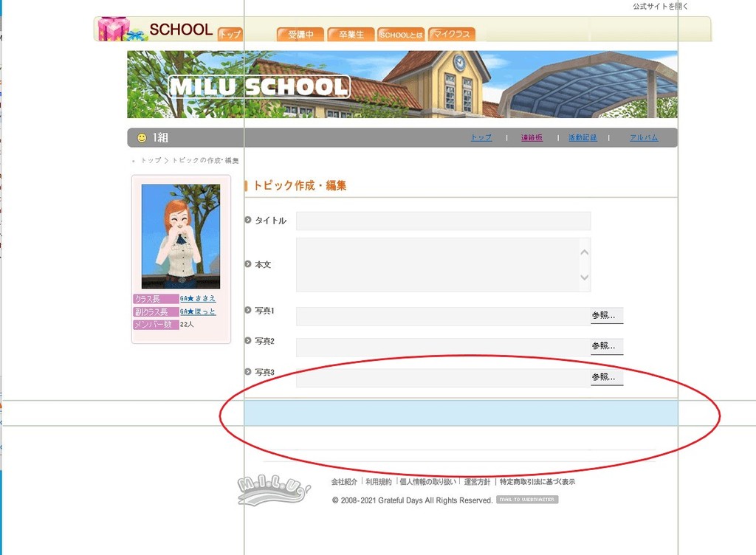Click into the タイトル input field
This screenshot has height=555, width=756.
[443, 221]
